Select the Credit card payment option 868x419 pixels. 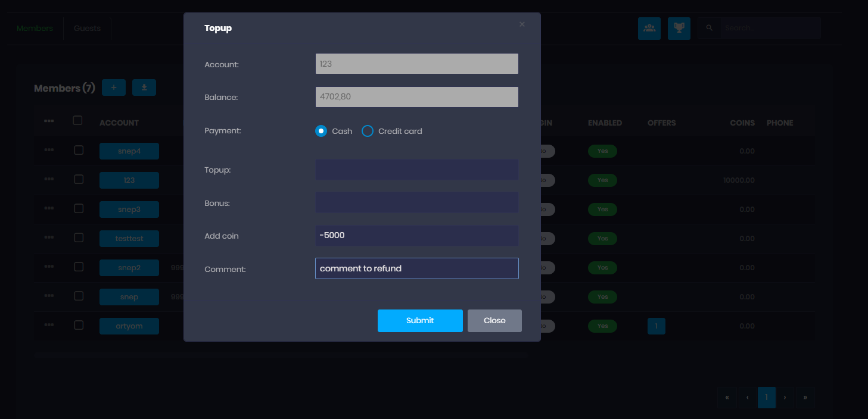368,131
